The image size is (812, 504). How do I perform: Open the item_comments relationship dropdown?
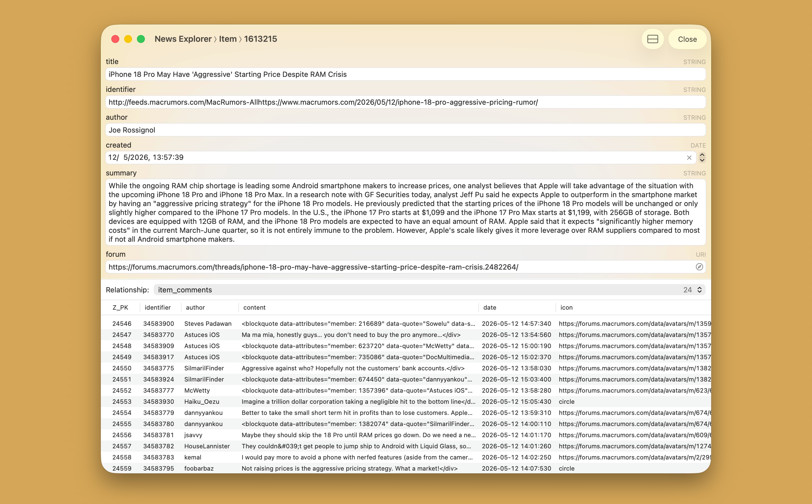coord(429,290)
